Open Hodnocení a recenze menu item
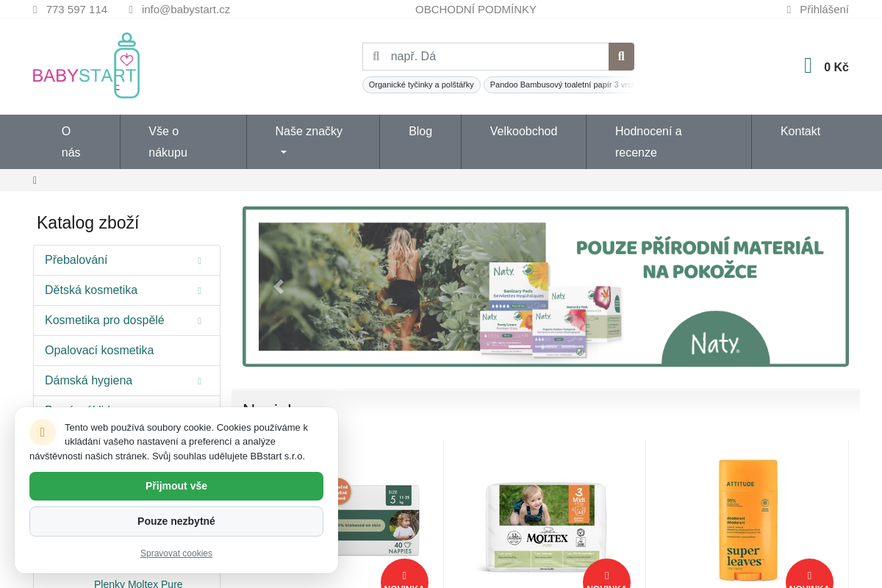 (669, 142)
